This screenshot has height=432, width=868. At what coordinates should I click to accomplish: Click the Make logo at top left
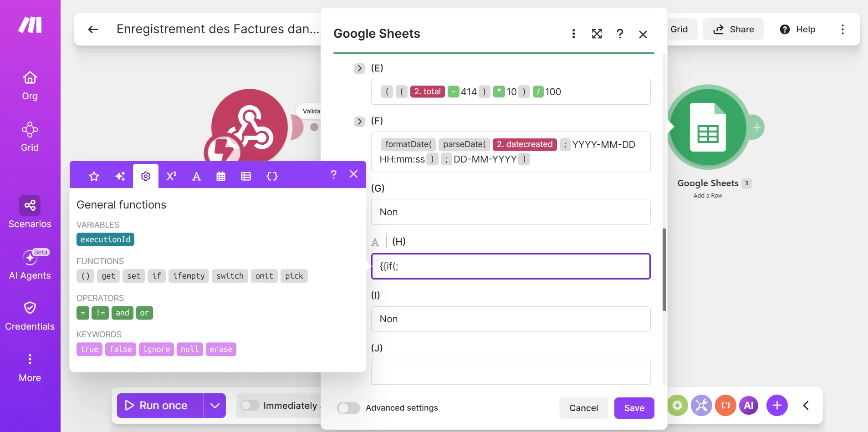click(x=30, y=25)
